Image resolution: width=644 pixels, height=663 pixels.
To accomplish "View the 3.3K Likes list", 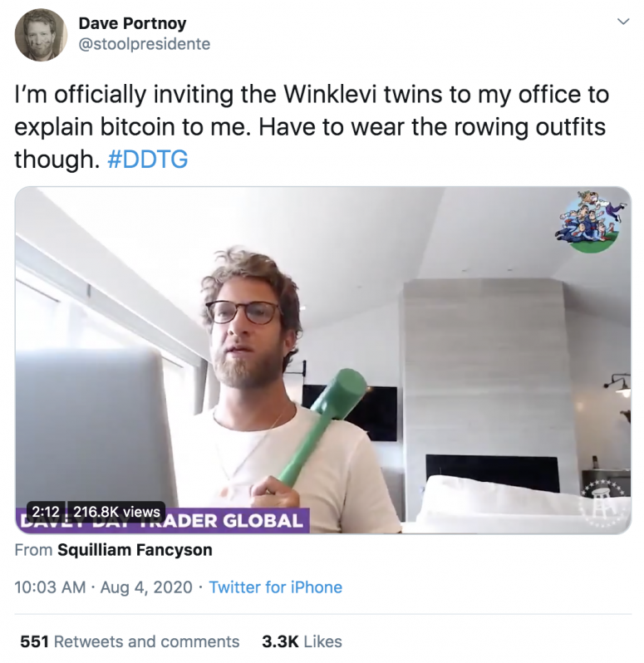I will 302,641.
